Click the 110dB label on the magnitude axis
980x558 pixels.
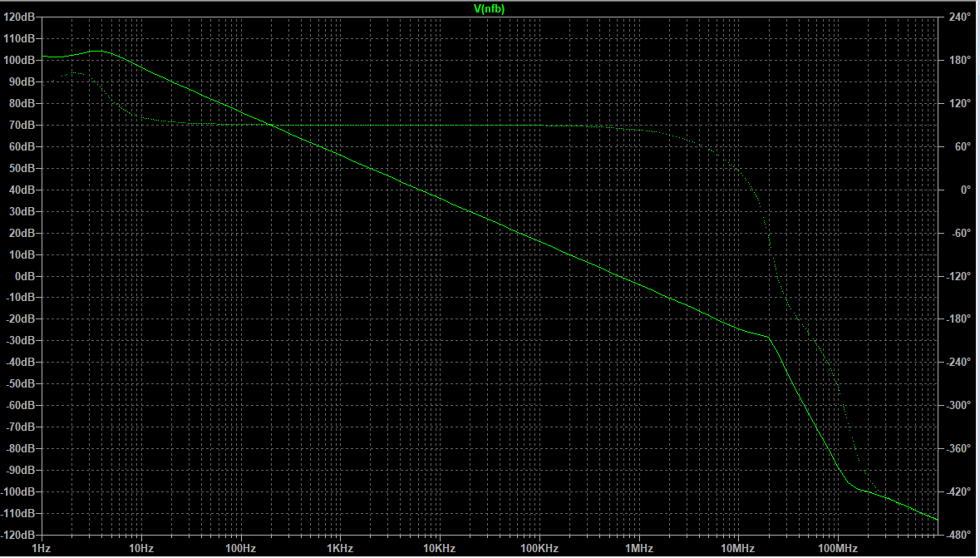tap(19, 39)
